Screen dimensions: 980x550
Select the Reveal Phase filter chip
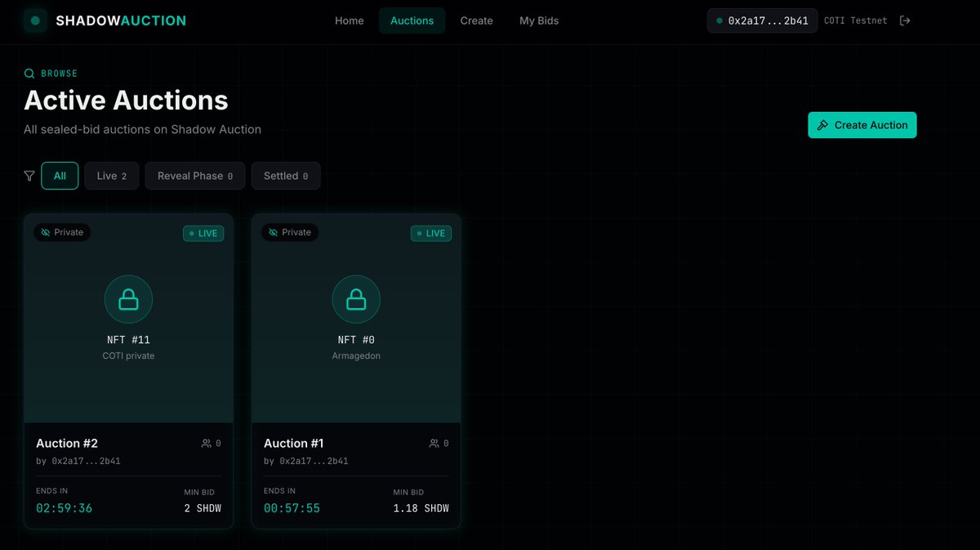tap(195, 176)
